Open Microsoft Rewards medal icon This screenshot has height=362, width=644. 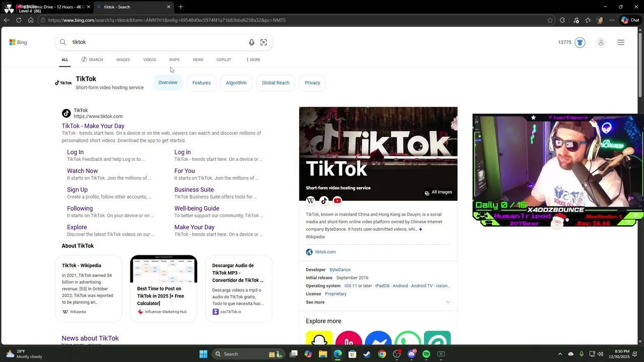580,42
